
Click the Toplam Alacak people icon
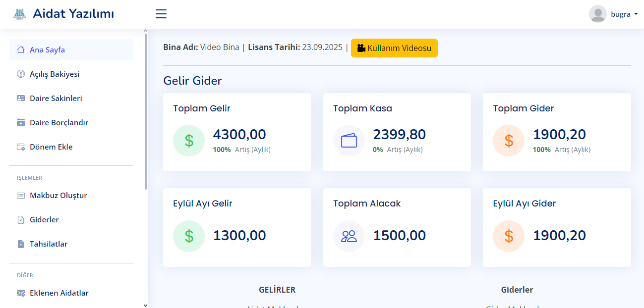[x=349, y=236]
